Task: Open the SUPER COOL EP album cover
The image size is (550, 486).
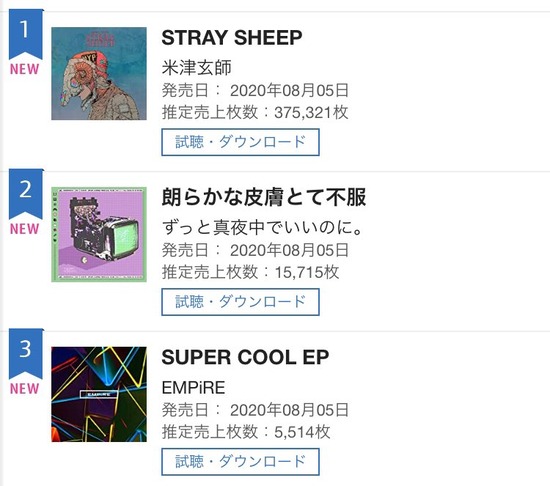Action: (x=99, y=394)
